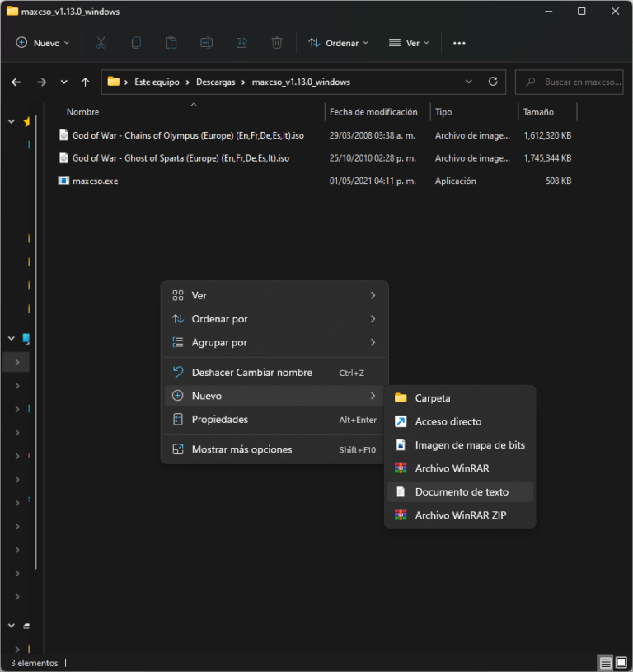Click the Delete trash icon in toolbar

(278, 43)
